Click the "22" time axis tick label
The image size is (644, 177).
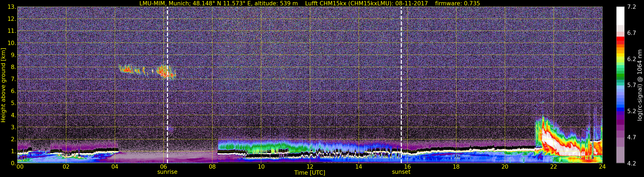click(x=554, y=167)
